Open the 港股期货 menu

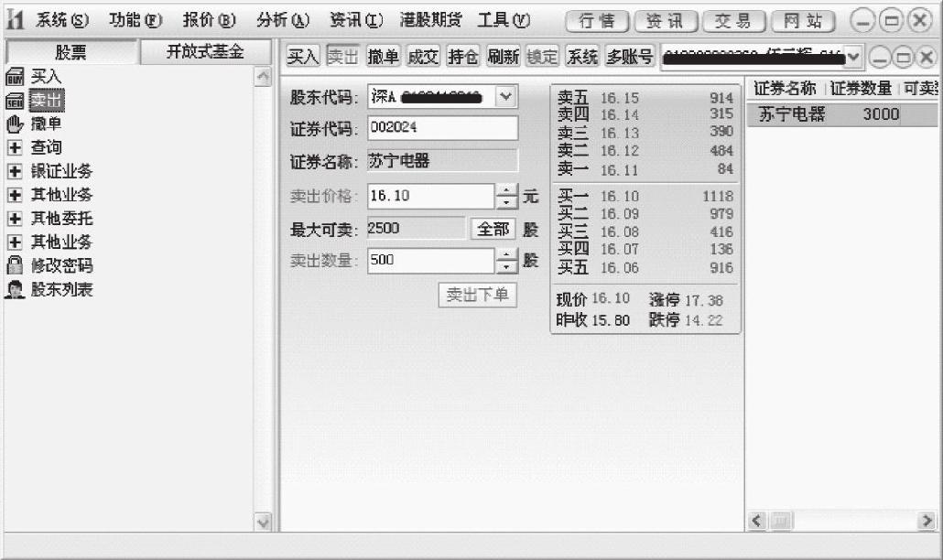tap(430, 20)
